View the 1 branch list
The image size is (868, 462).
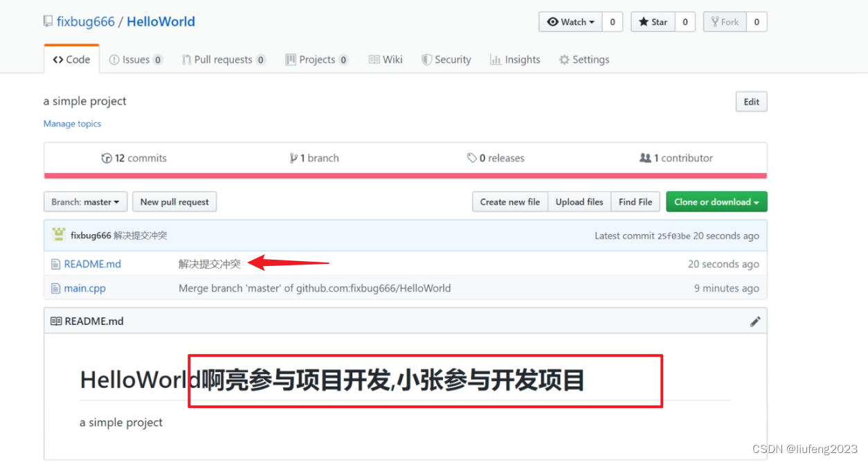point(314,158)
